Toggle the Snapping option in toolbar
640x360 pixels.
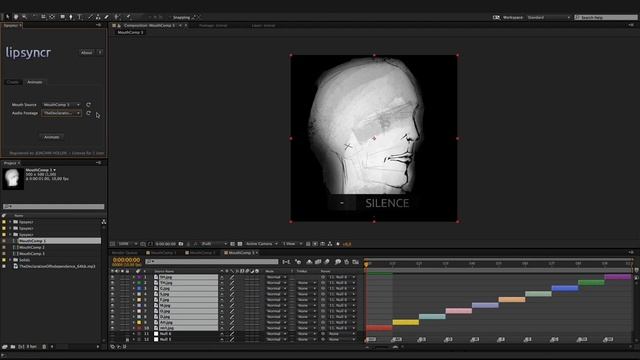point(182,17)
